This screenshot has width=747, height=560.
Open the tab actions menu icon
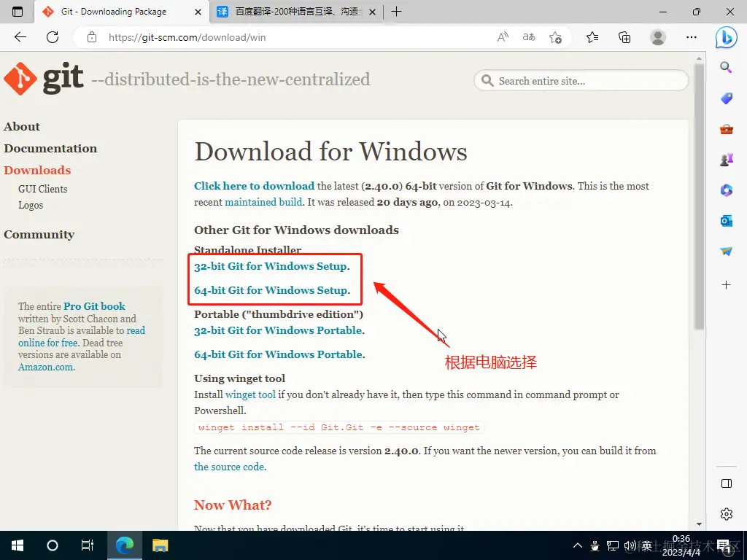tap(18, 12)
